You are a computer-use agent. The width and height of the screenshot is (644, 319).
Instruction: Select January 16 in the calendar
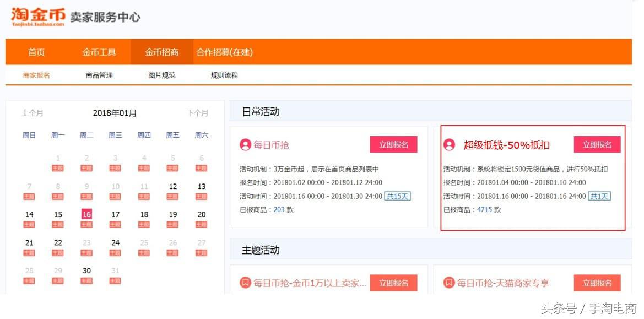point(86,214)
